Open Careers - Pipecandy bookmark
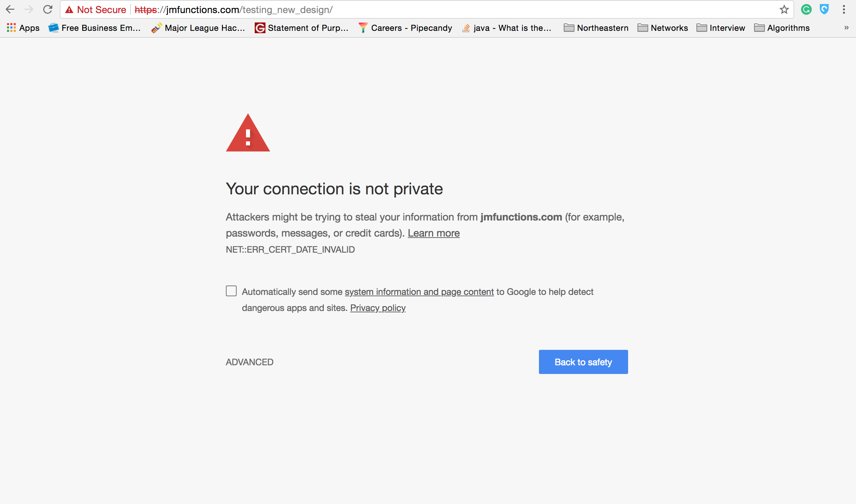Viewport: 856px width, 504px height. (405, 28)
